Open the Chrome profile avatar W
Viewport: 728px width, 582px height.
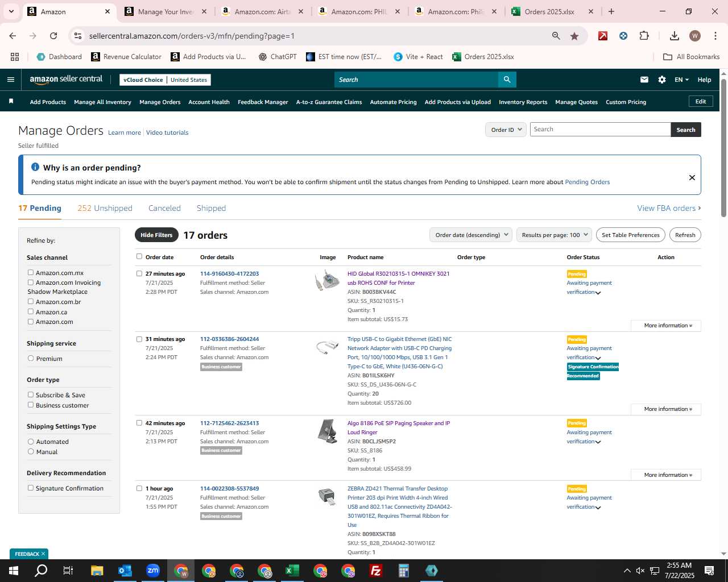[694, 36]
